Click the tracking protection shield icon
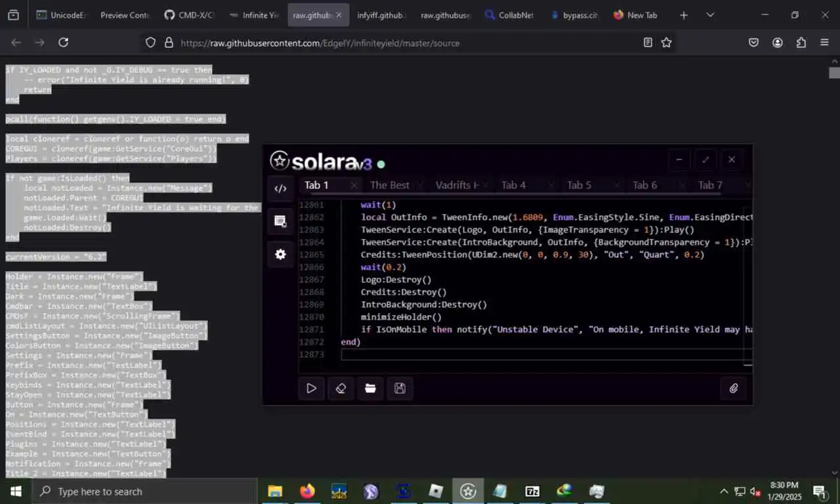Screen dimensions: 840x504 click(150, 43)
